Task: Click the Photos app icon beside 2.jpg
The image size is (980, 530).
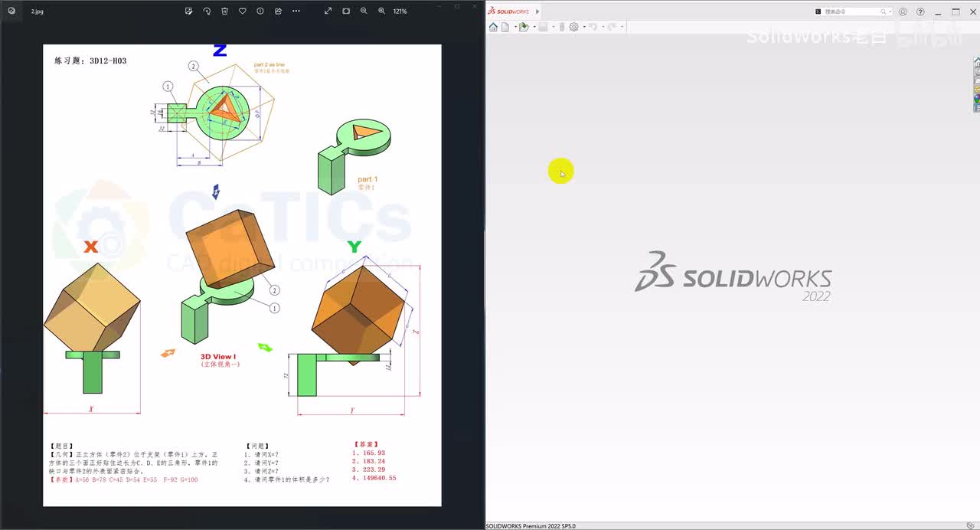Action: click(x=11, y=11)
